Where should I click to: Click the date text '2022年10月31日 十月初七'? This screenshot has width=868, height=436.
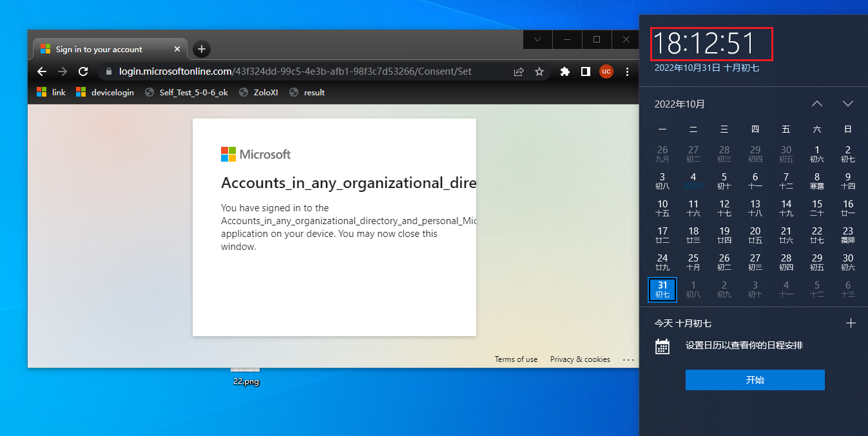click(707, 67)
